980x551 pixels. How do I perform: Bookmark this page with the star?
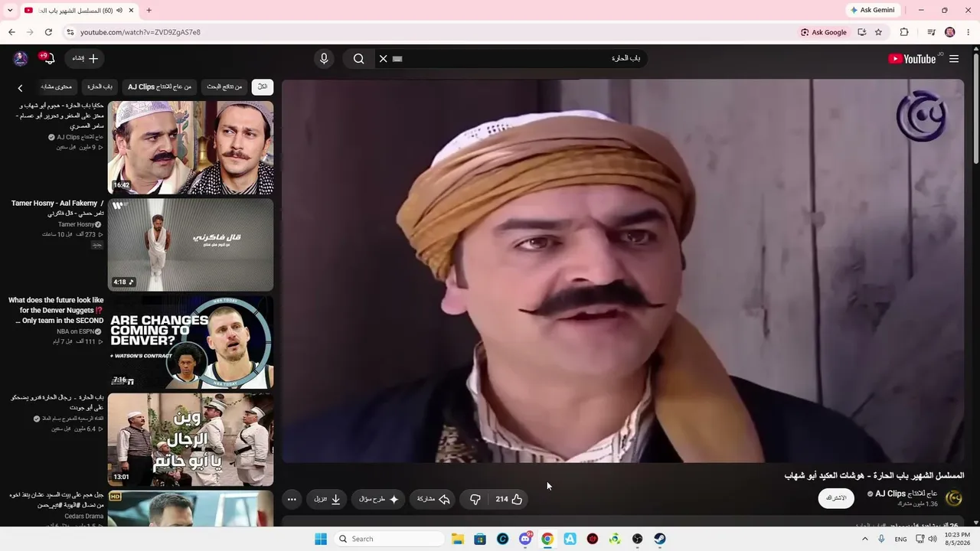coord(878,32)
